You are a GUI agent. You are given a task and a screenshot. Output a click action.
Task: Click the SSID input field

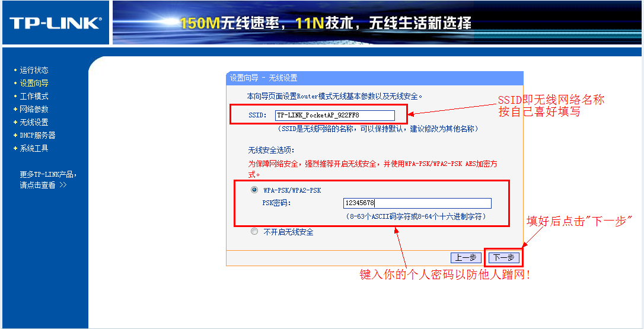pos(334,115)
